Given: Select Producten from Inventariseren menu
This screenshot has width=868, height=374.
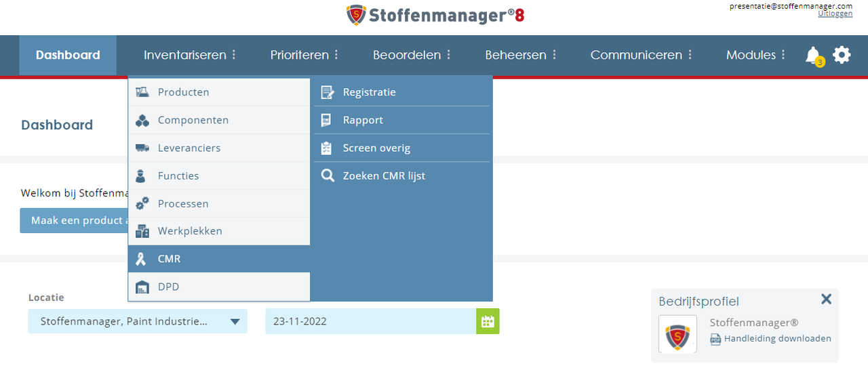Looking at the screenshot, I should (183, 92).
